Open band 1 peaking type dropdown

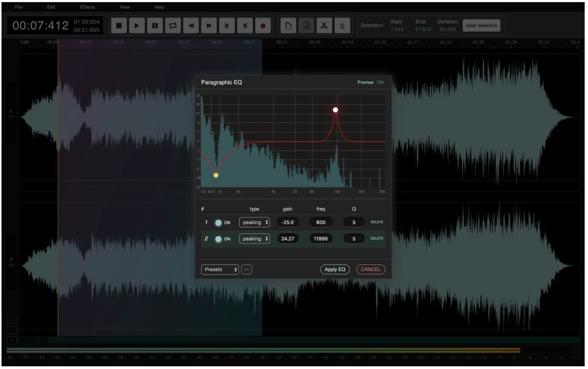(255, 222)
